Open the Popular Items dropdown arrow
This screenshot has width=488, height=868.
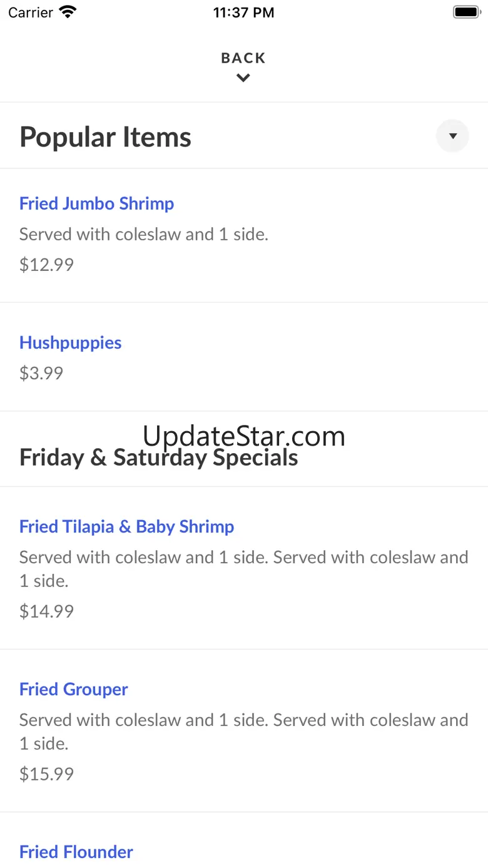click(x=452, y=136)
